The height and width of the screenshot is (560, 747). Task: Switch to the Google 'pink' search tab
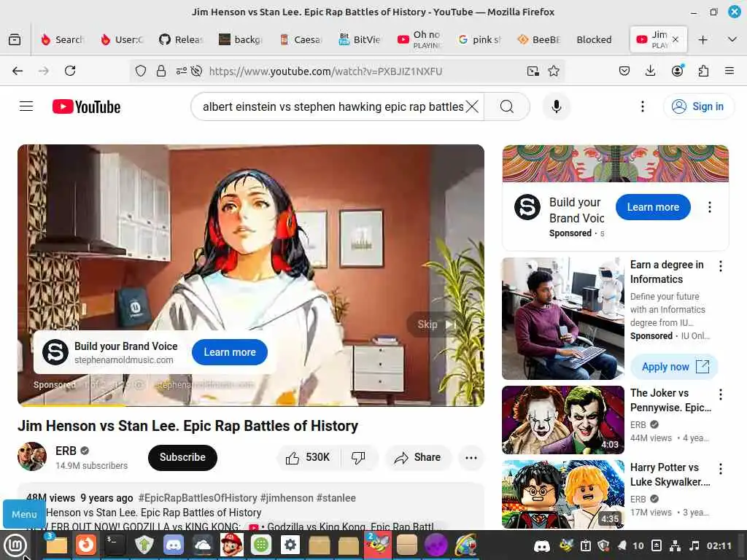479,39
